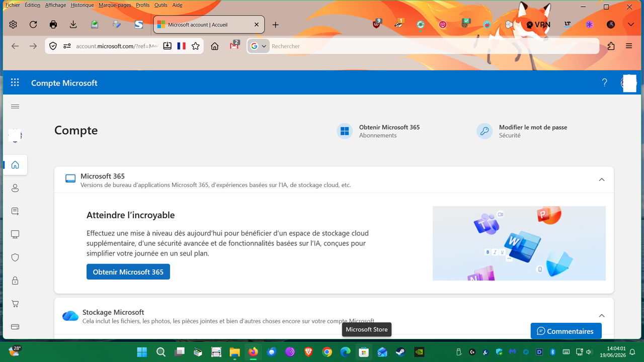The width and height of the screenshot is (644, 362).
Task: Click the Compte Microsoft header link
Action: pyautogui.click(x=64, y=83)
